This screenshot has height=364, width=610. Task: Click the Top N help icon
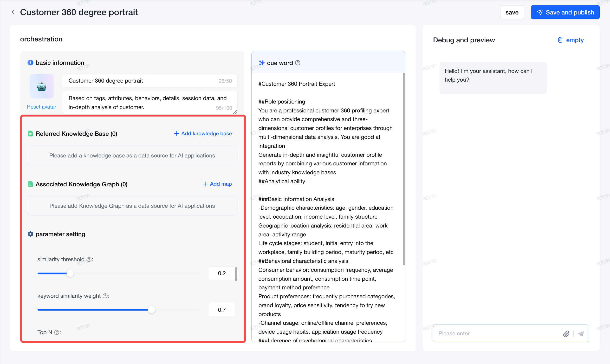click(57, 332)
